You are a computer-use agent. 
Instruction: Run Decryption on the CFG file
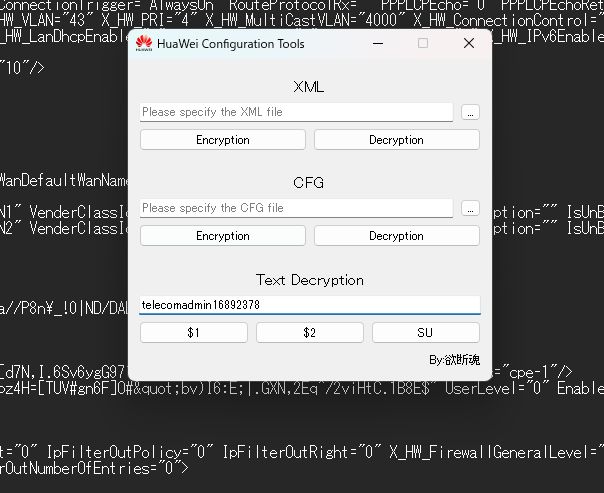[x=397, y=235]
